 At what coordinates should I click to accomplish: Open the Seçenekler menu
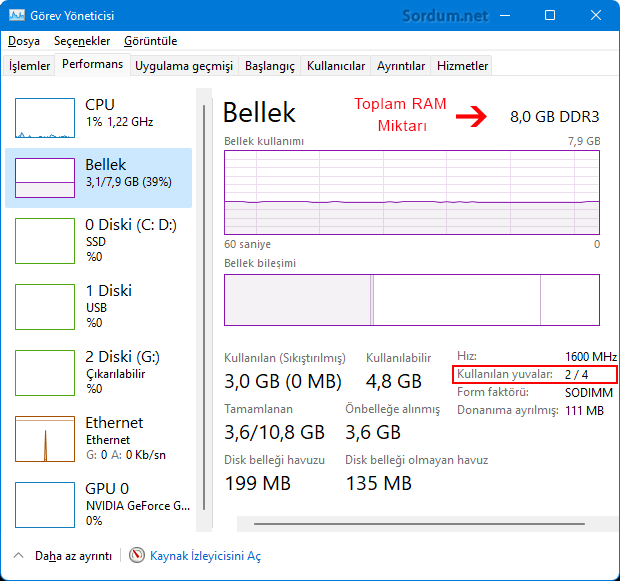[82, 41]
